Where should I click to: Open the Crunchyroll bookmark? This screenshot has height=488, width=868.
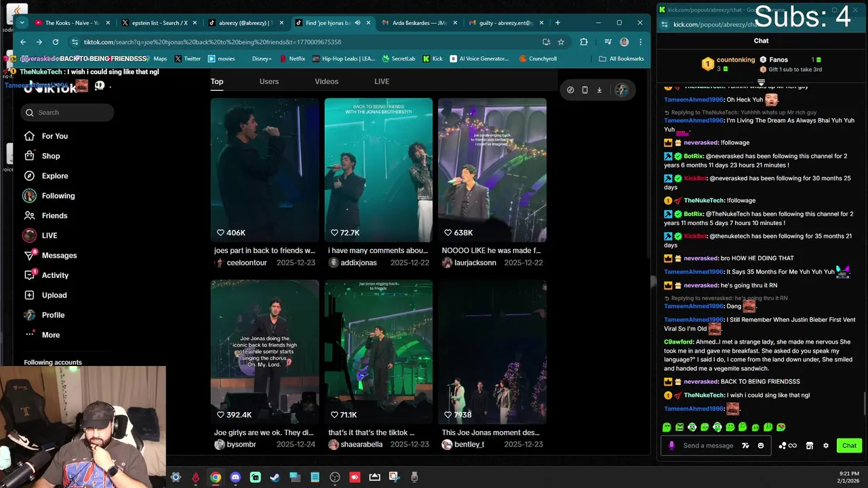coord(538,59)
